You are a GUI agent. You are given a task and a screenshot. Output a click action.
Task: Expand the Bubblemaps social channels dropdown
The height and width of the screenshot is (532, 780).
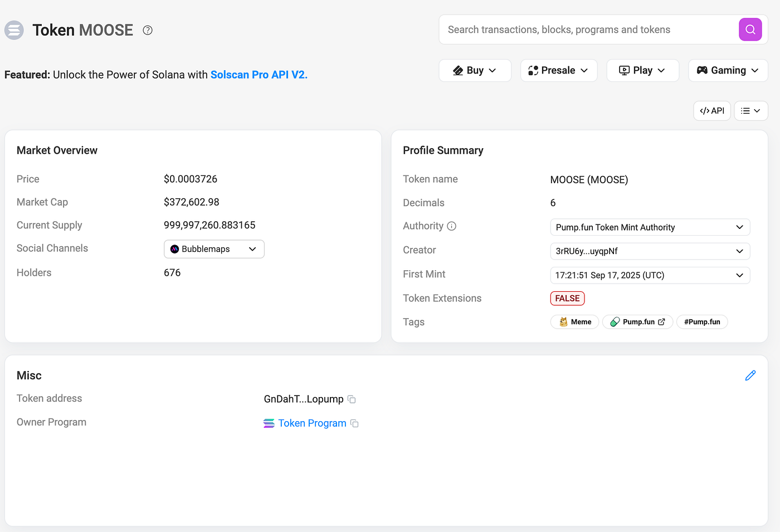(x=214, y=249)
